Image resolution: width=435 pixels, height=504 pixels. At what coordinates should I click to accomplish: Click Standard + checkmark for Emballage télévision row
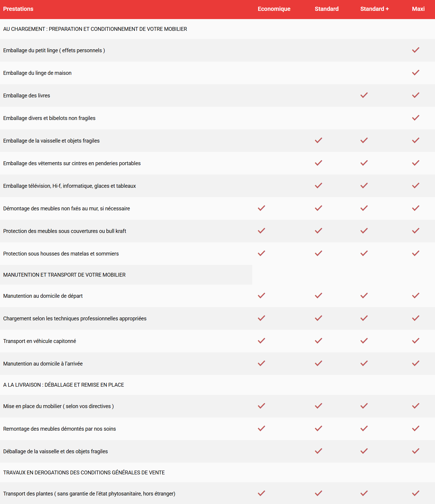click(x=364, y=186)
